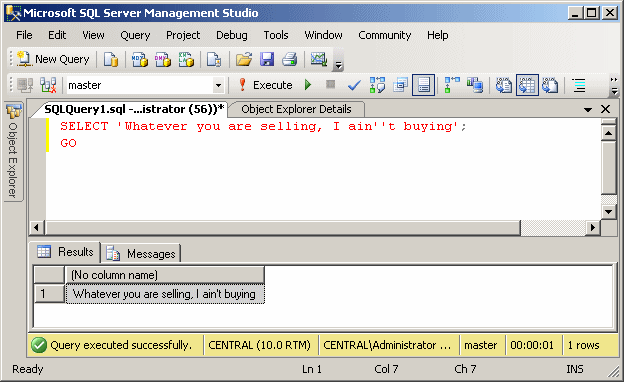Click the New Query button
Image resolution: width=624 pixels, height=382 pixels.
tap(54, 59)
